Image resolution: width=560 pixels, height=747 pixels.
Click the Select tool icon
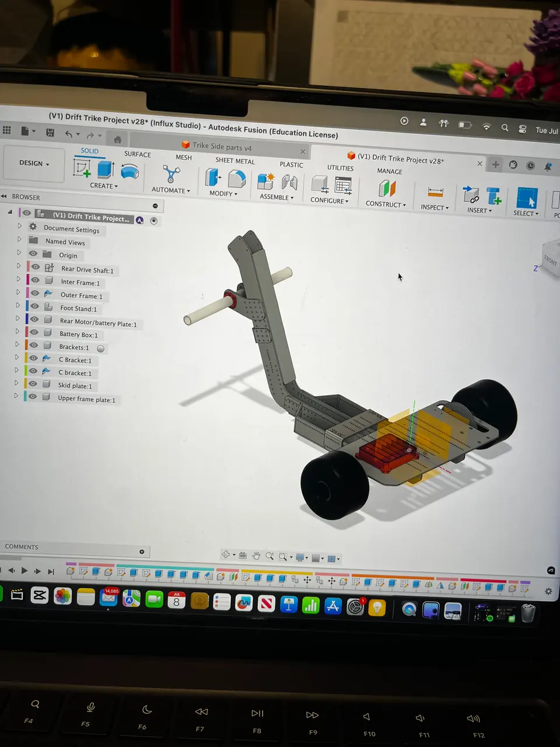point(527,198)
